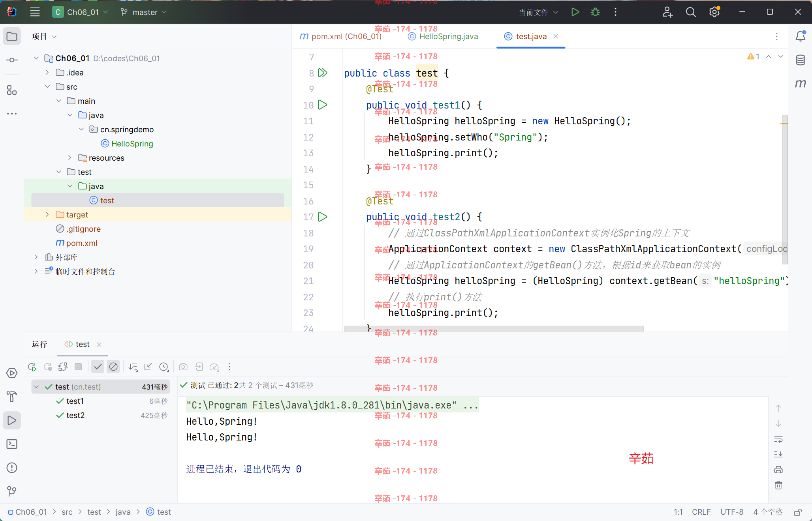Change UTF-8 file encoding
Viewport: 812px width, 521px height.
tap(732, 512)
